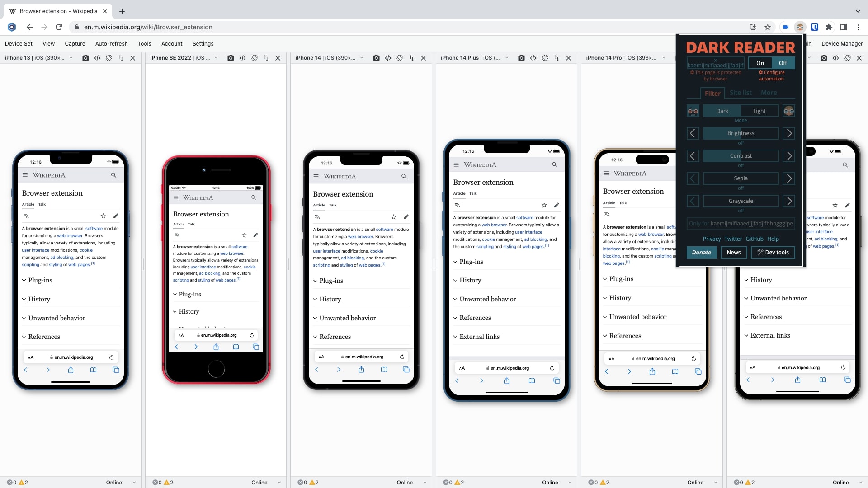Open News in Dark Reader

(x=734, y=253)
